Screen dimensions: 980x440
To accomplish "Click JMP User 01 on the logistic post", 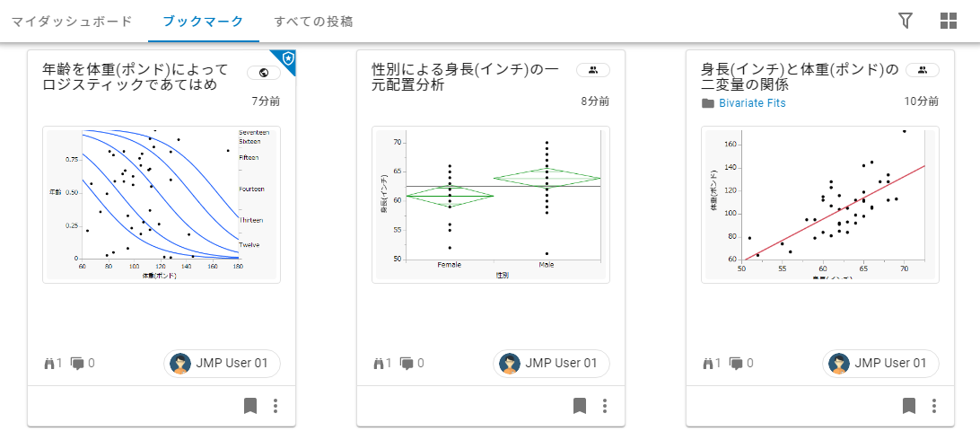I will [x=222, y=364].
